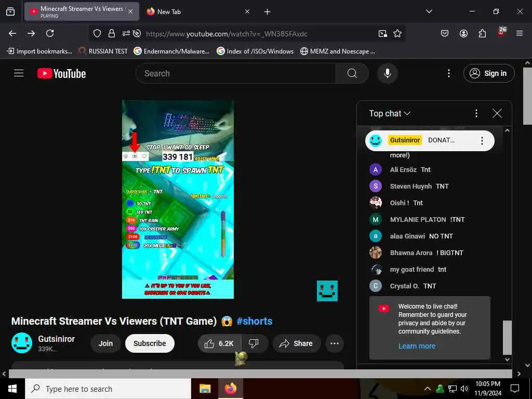532x399 pixels.
Task: Click the page vertical scrollbar thumb
Action: [x=528, y=96]
